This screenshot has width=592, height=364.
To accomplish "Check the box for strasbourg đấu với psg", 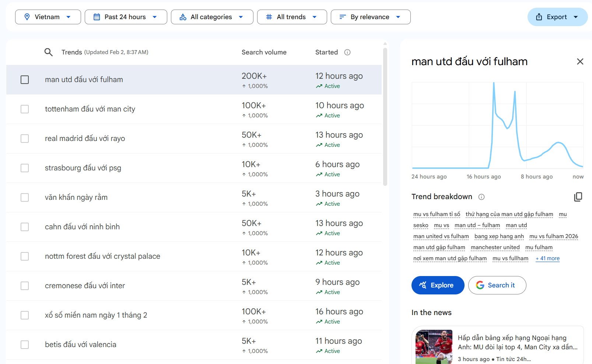I will [x=25, y=168].
